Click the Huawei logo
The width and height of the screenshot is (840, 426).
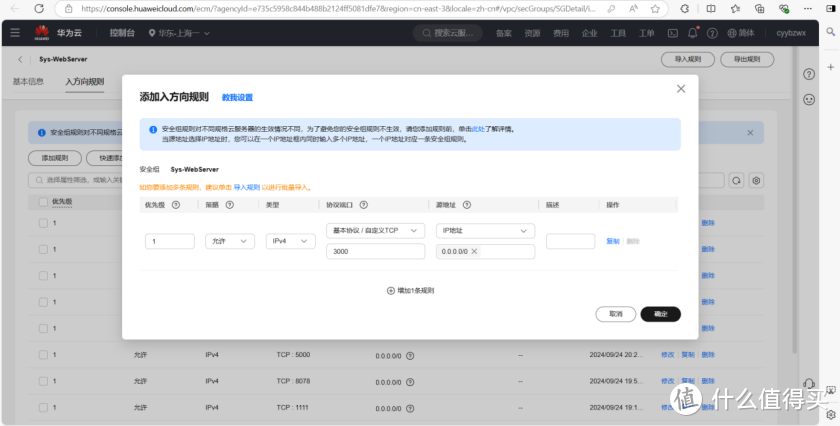pyautogui.click(x=42, y=33)
